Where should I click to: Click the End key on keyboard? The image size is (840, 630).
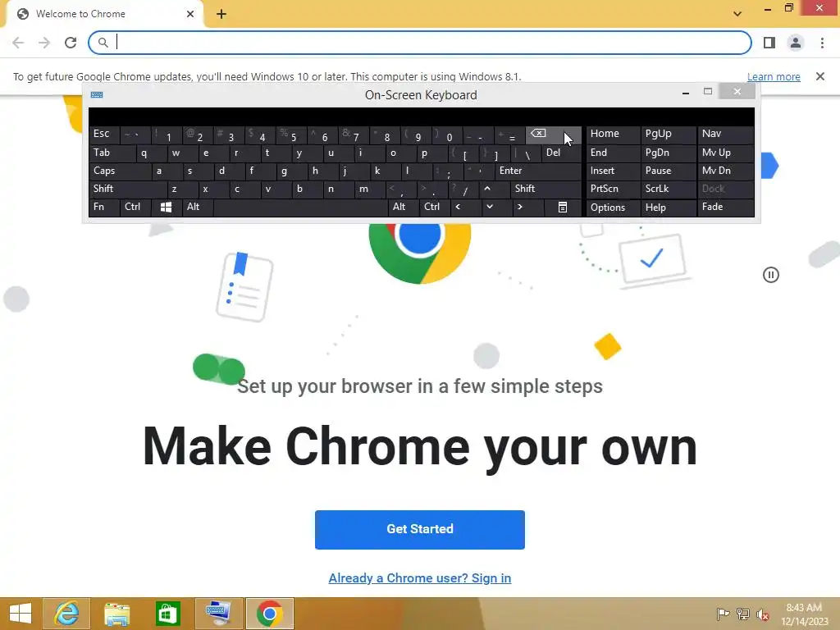(613, 153)
